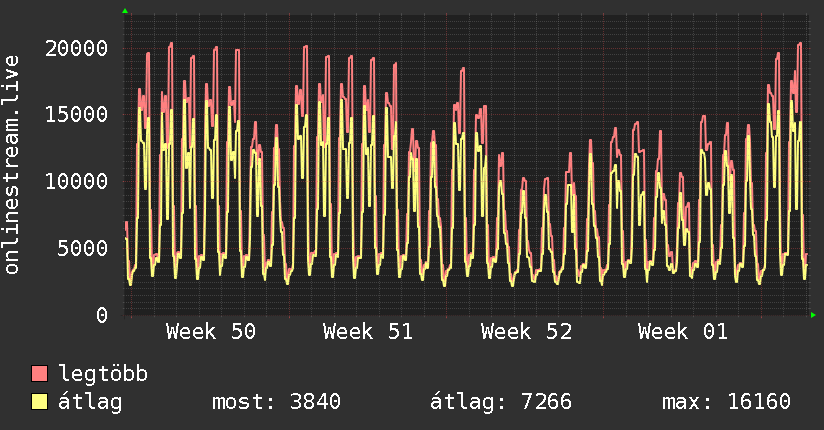Screen dimensions: 824x430
Task: Click the 0 y-axis origin label
Action: coord(103,315)
